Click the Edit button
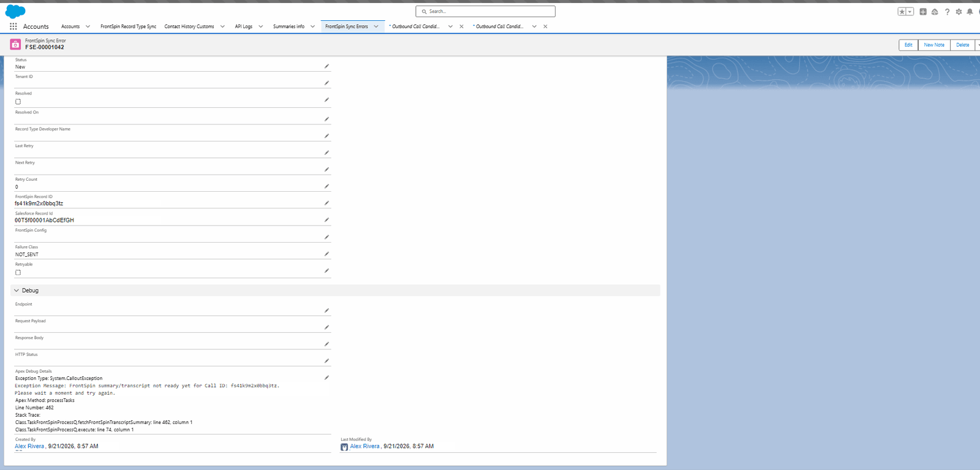The image size is (980, 470). click(x=908, y=45)
